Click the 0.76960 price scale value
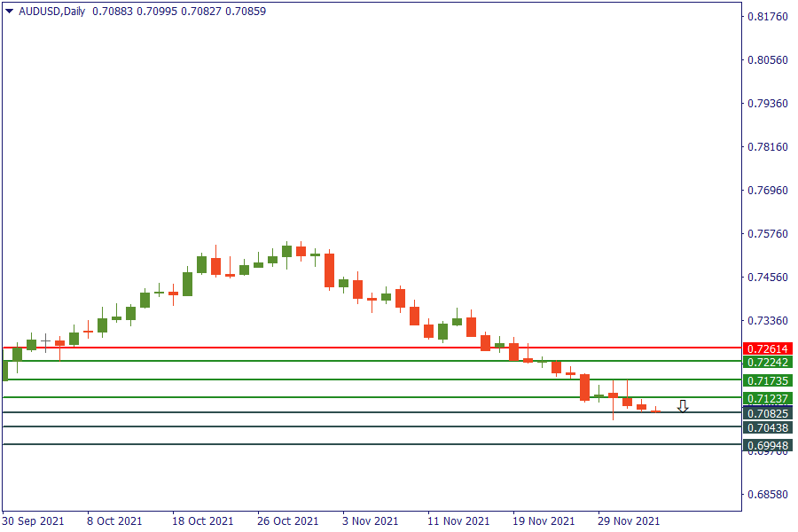The width and height of the screenshot is (798, 532). point(768,191)
